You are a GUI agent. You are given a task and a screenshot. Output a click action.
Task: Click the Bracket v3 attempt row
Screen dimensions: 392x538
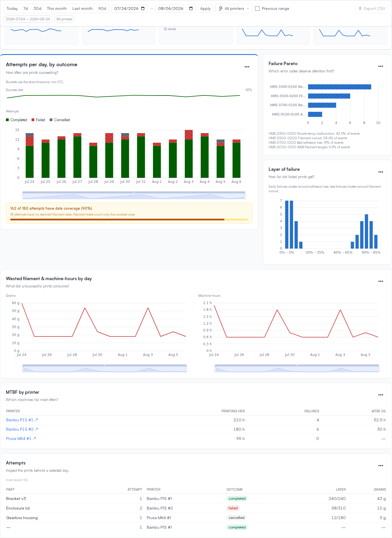[x=196, y=499]
